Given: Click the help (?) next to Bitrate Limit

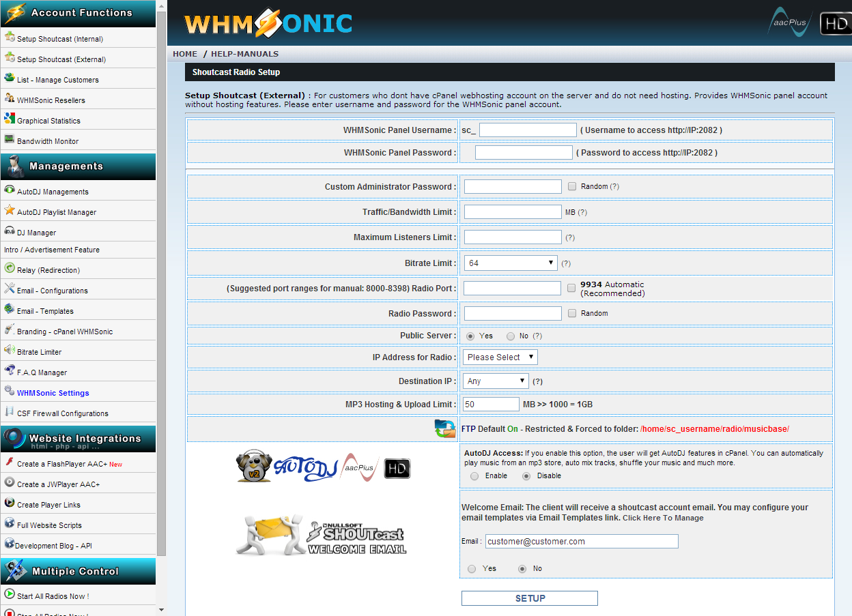Looking at the screenshot, I should pos(566,263).
